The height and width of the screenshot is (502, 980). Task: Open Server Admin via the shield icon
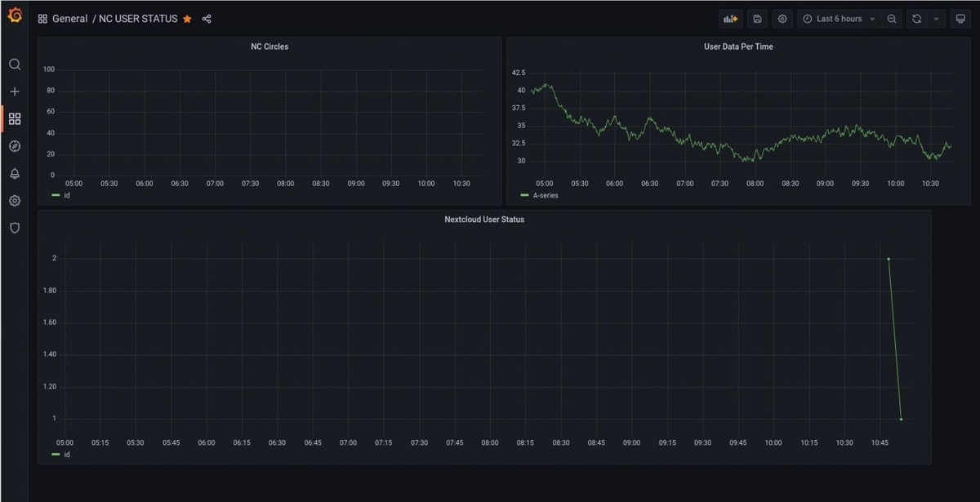pyautogui.click(x=14, y=228)
